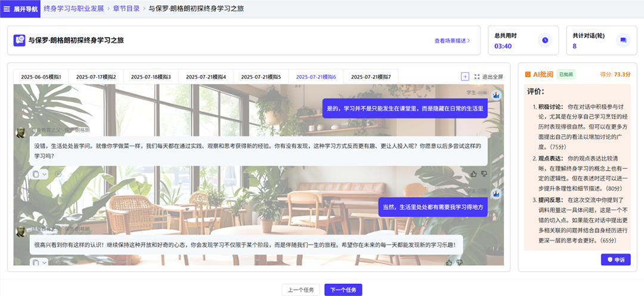The height and width of the screenshot is (296, 644).
Task: Switch to the 2025-07-21模拟4 tab
Action: click(x=206, y=77)
